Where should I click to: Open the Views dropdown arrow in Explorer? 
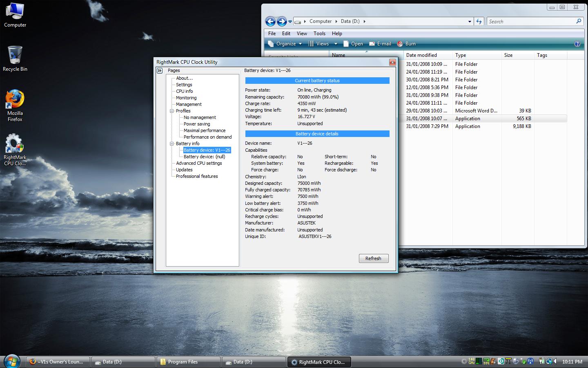336,44
